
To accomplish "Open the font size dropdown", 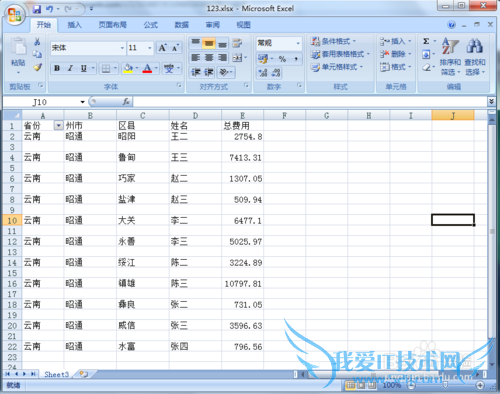I will (x=150, y=48).
